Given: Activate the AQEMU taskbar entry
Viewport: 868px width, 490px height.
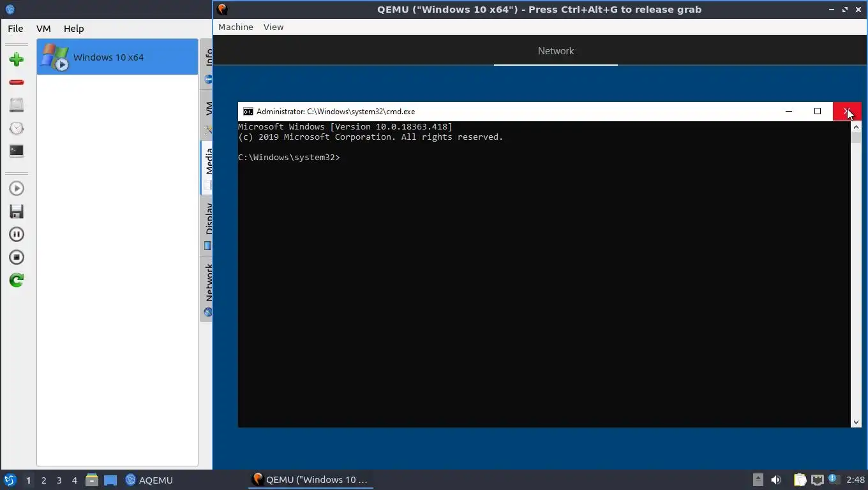Looking at the screenshot, I should tap(149, 480).
